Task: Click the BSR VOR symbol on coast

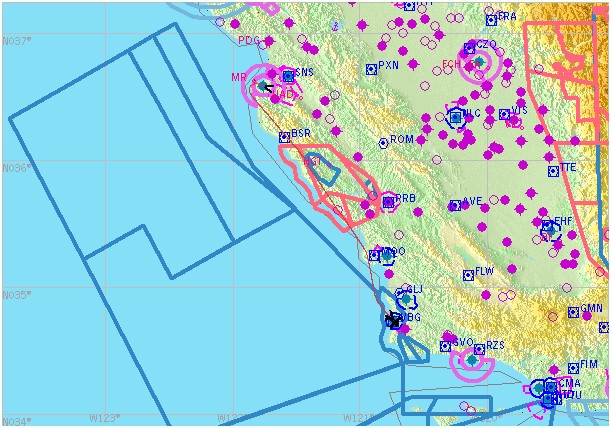Action: tap(284, 136)
